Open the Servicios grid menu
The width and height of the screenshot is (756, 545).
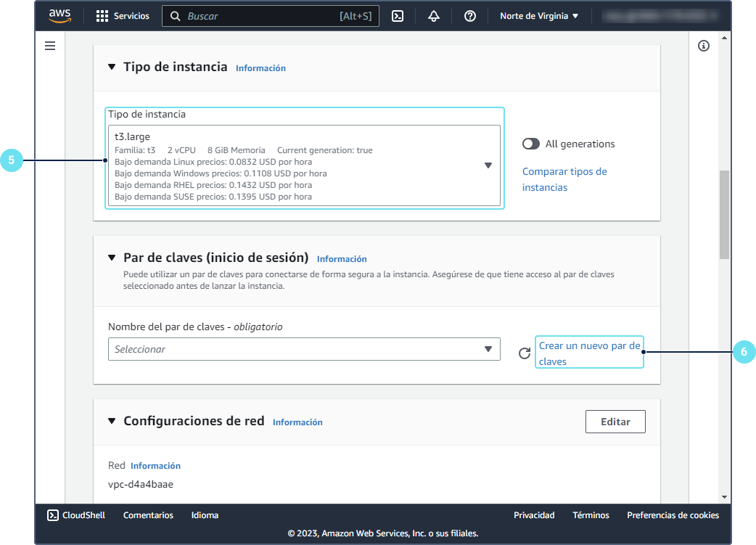coord(123,16)
